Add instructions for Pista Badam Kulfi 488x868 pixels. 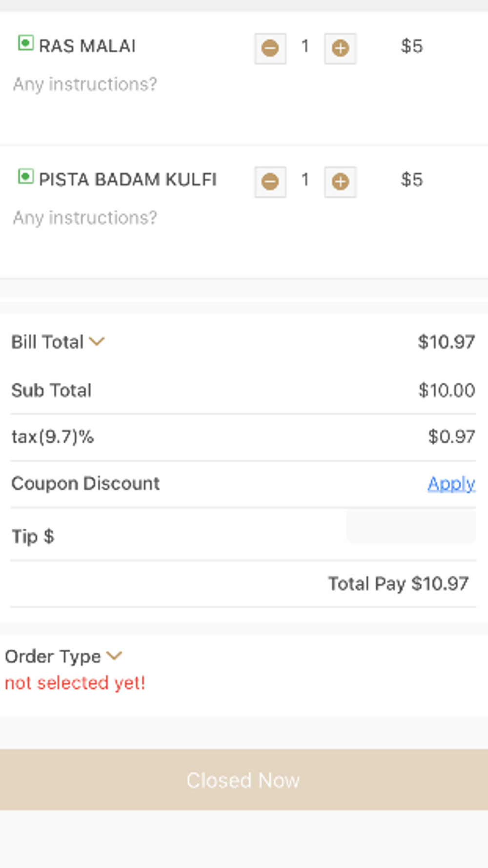(85, 218)
